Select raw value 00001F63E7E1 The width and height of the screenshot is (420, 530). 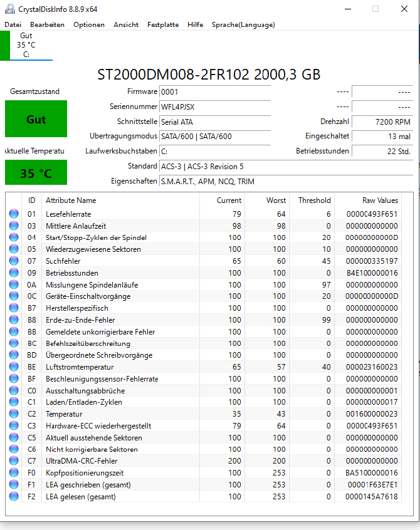point(372,485)
